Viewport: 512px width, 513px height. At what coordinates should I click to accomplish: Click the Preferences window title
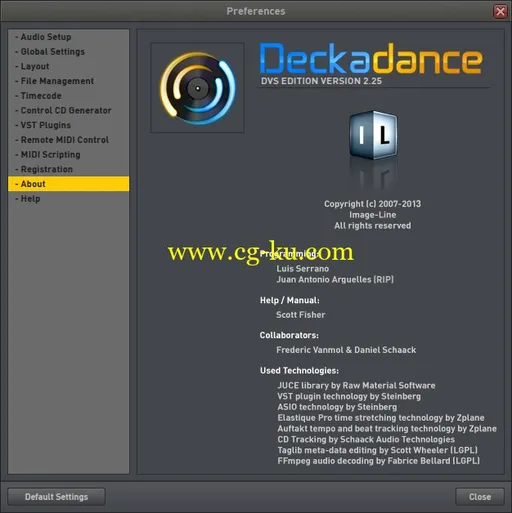pos(256,11)
